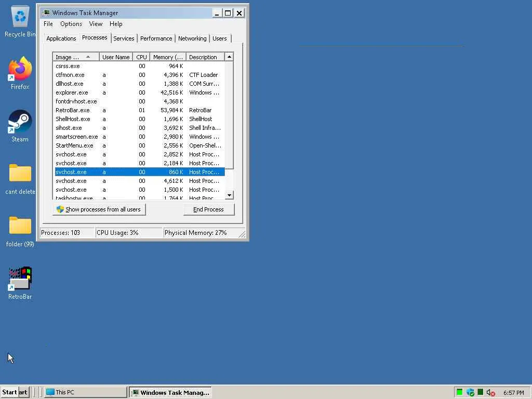532x399 pixels.
Task: Sort by the Memory column header
Action: (168, 57)
